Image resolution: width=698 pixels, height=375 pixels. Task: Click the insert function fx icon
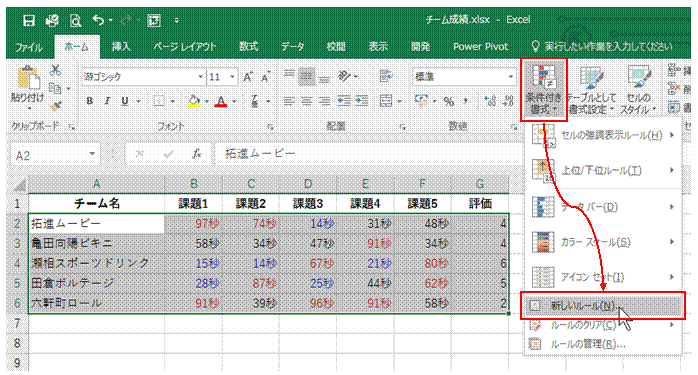(x=196, y=154)
